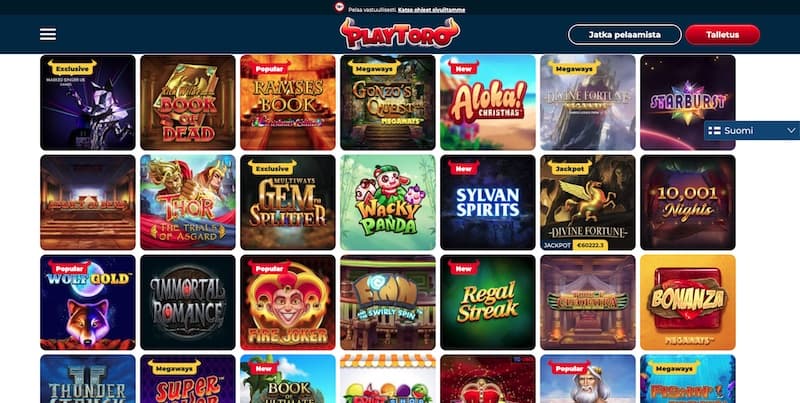Open the Katso ohjeet sivuiltamme link
800x403 pixels.
(431, 9)
